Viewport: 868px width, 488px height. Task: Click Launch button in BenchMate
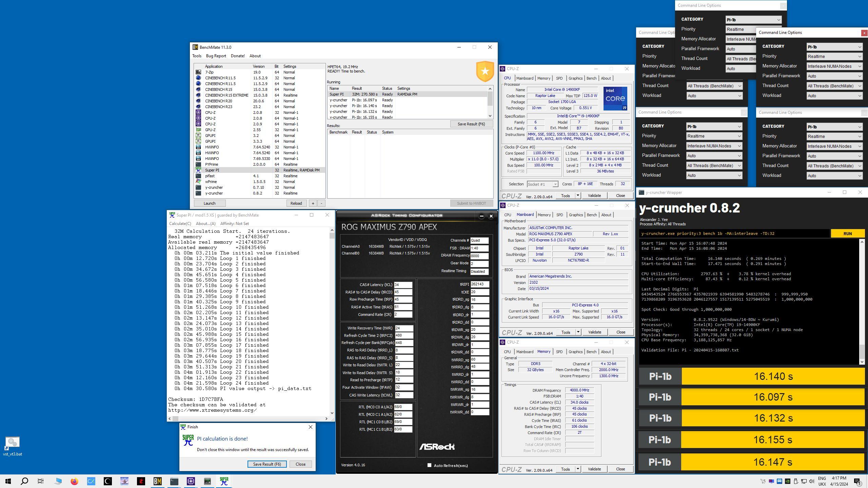point(210,203)
